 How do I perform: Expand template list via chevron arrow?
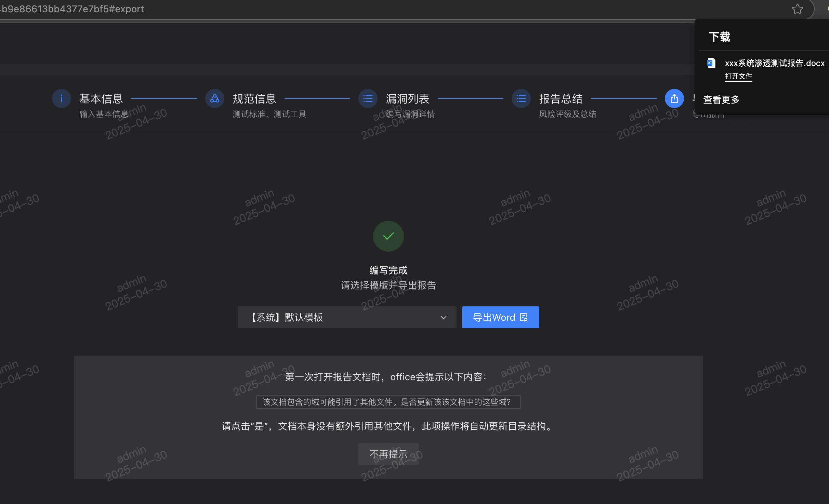[444, 318]
